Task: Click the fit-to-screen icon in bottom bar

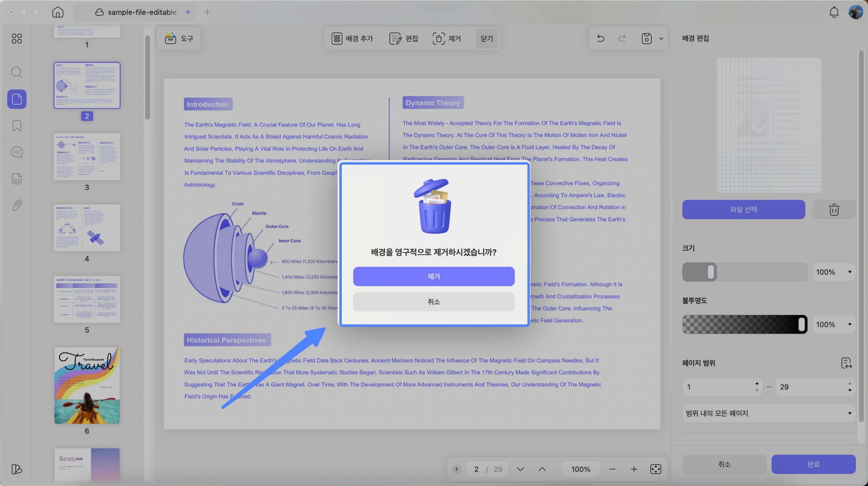Action: (655, 469)
